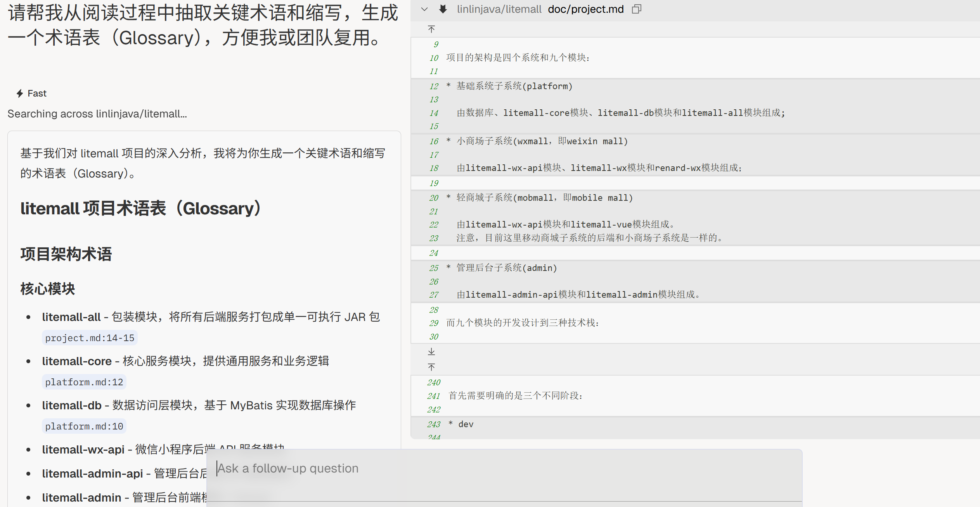Expand lines above line 9
This screenshot has width=980, height=507.
[431, 29]
